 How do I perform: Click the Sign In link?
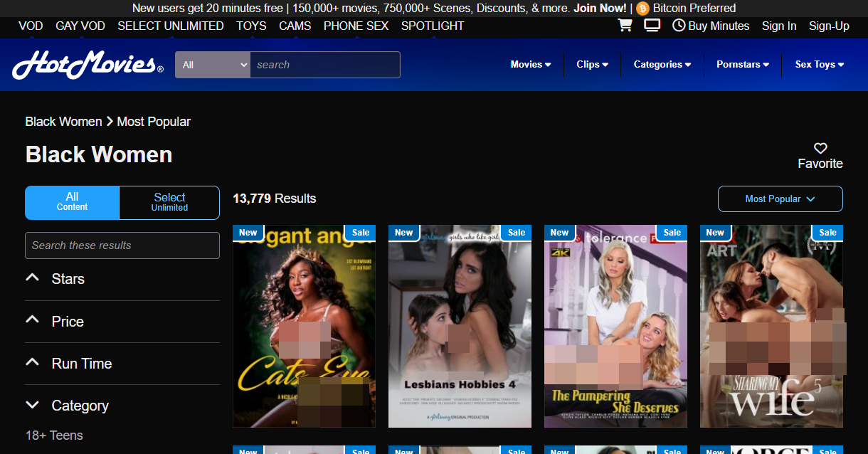coord(779,26)
